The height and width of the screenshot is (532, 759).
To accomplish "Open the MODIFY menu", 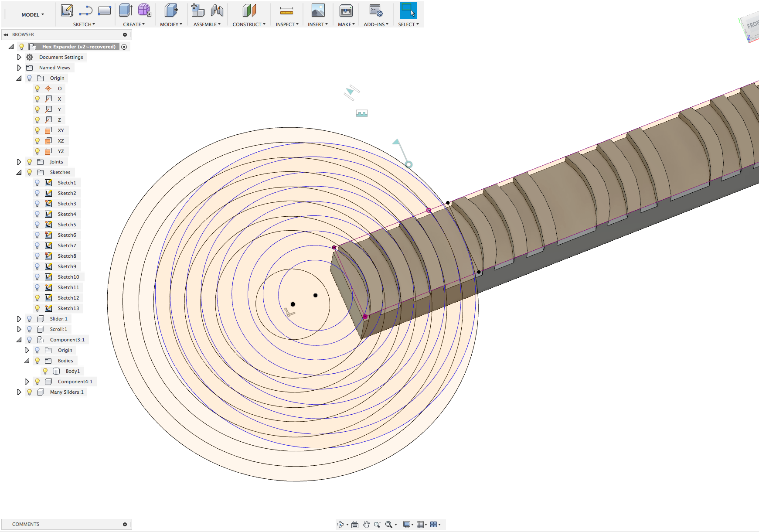I will coord(171,24).
